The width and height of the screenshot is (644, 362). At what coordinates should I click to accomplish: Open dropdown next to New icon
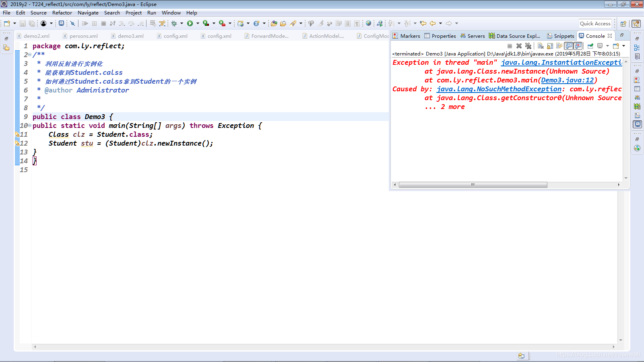[14, 23]
